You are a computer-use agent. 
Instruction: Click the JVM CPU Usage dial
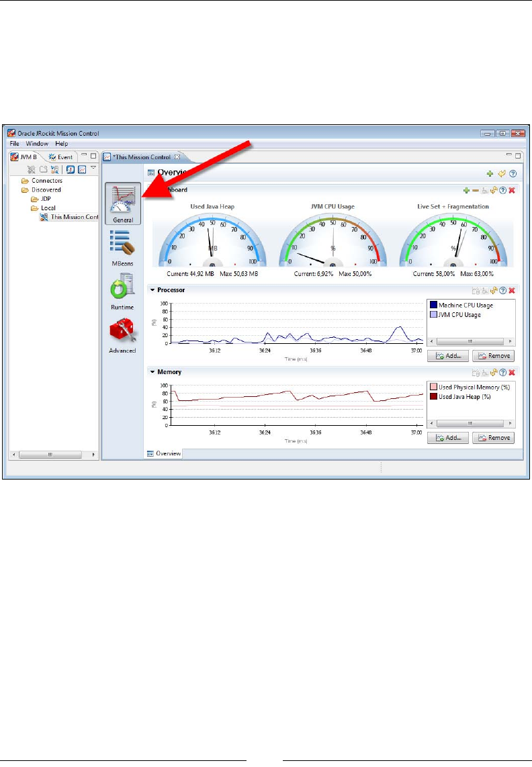(332, 240)
